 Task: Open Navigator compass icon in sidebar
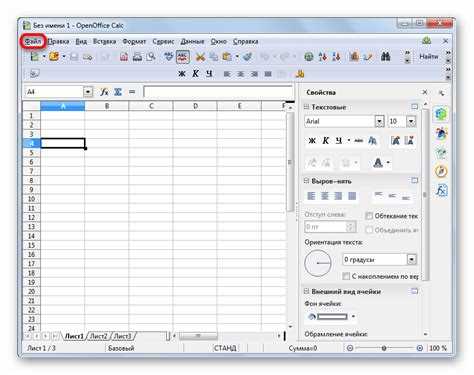coord(441,171)
